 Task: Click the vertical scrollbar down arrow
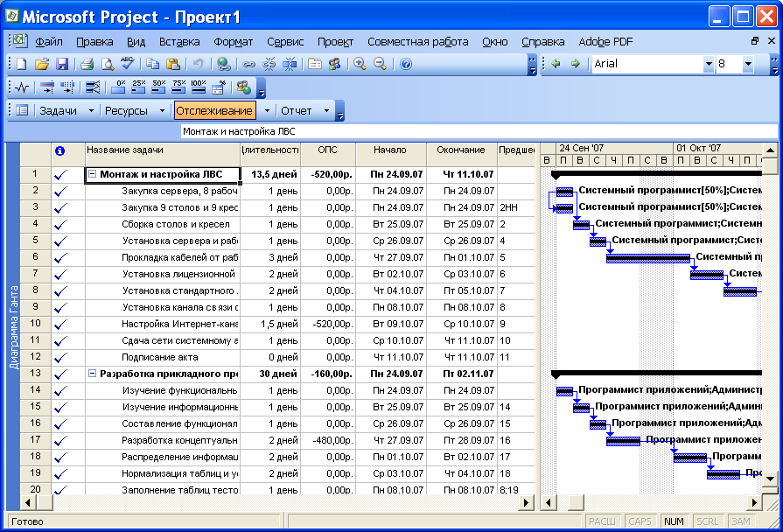click(770, 479)
